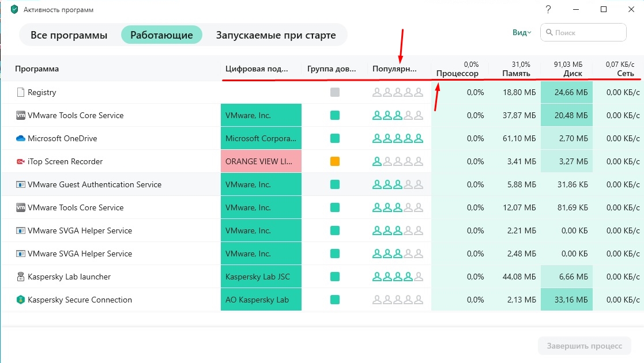Click the 24,66 МБ disk value
Image resolution: width=644 pixels, height=363 pixels.
[x=571, y=92]
